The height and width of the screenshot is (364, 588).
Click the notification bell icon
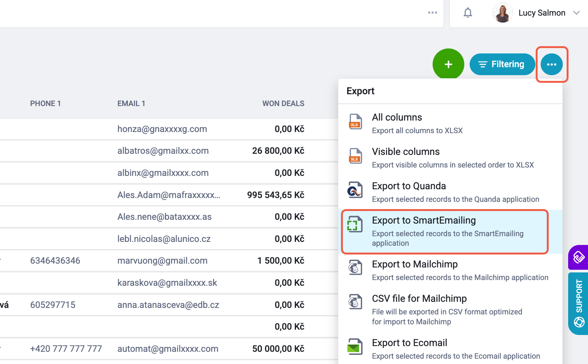(x=468, y=13)
